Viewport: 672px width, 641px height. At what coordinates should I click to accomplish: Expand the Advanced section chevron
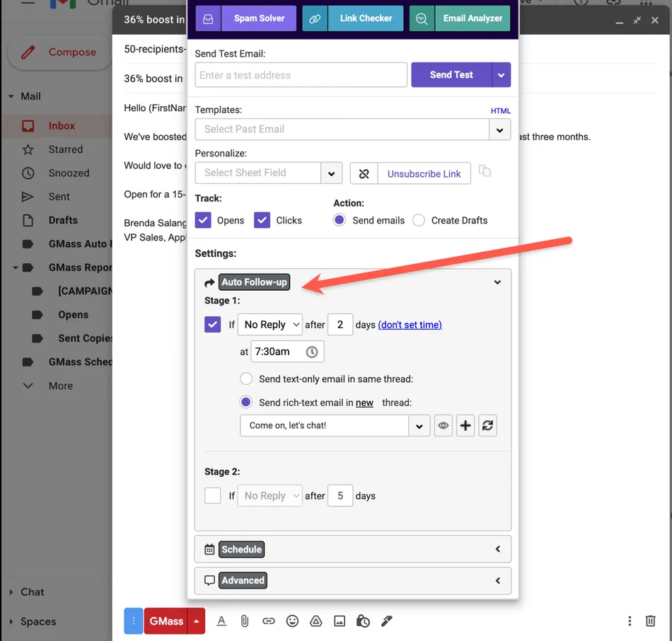click(x=497, y=581)
